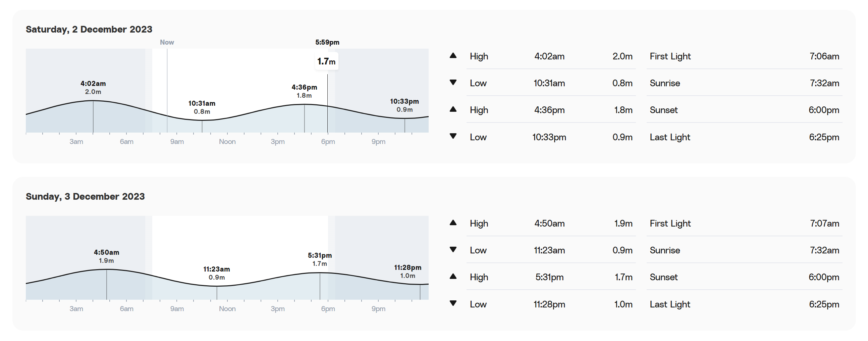868x341 pixels.
Task: Click the Sunday, 3 December 2023 heading
Action: [85, 197]
